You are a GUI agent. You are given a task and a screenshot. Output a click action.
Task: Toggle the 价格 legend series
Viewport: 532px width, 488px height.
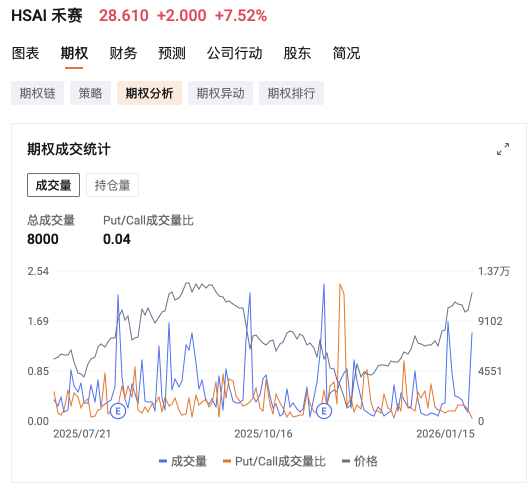(x=360, y=461)
